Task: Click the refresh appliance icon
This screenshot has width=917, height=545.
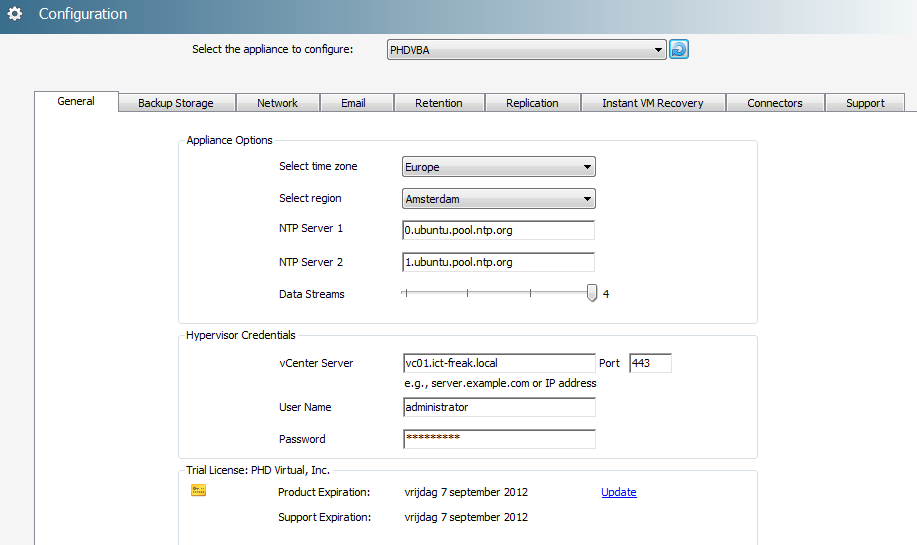Action: coord(679,49)
